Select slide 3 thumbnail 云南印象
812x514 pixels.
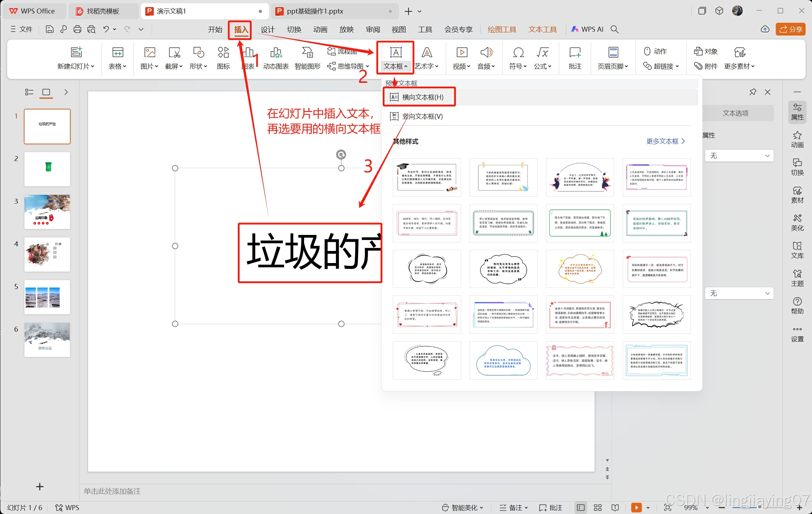point(47,212)
